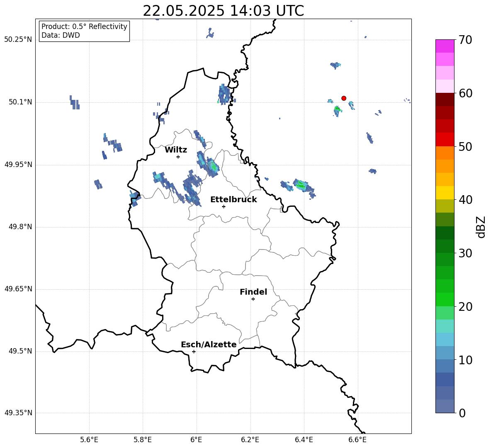Click the cross marker beneath Esch/Alzette
Viewport: 491px width, 448px height.
coord(194,351)
